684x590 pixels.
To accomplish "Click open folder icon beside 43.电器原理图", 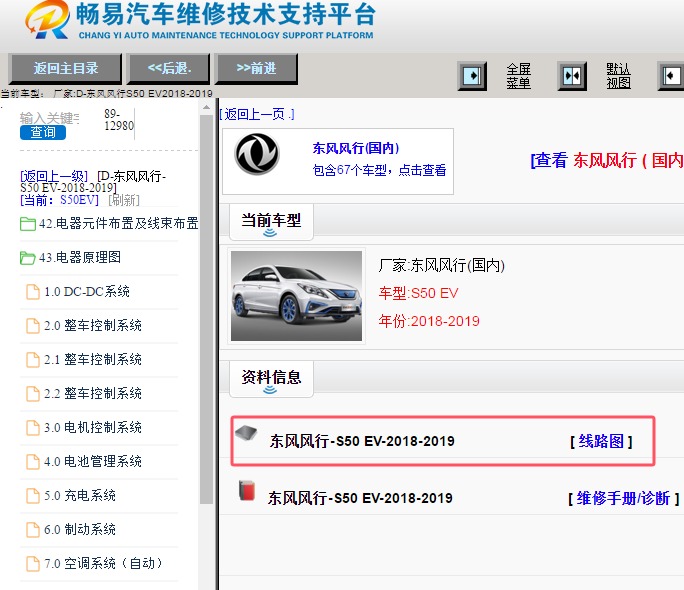I will pos(28,258).
